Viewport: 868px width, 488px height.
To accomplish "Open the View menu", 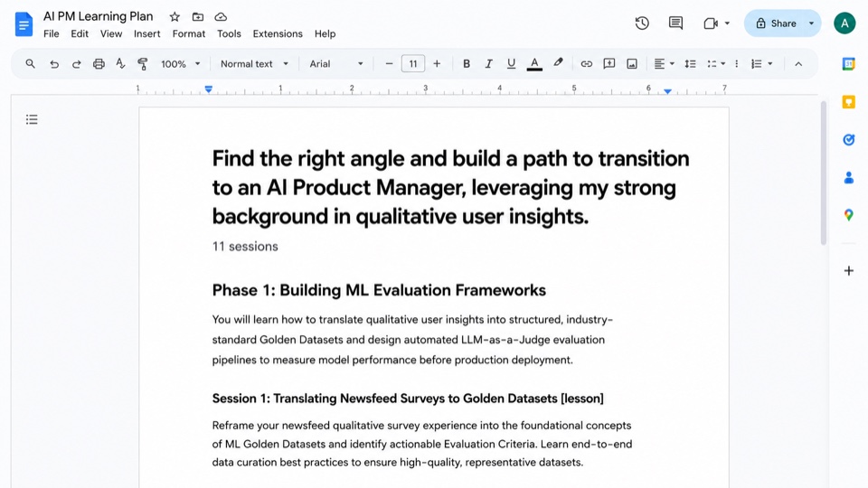I will tap(110, 33).
